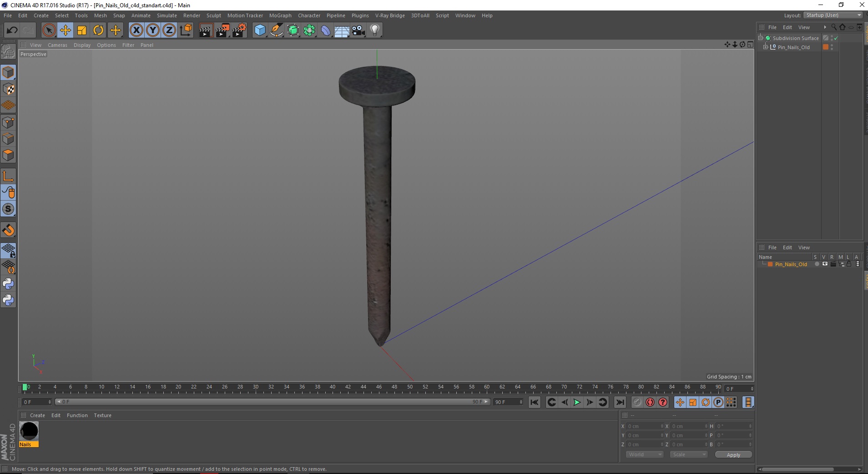Click the object manager search icon
The image size is (868, 474).
833,27
